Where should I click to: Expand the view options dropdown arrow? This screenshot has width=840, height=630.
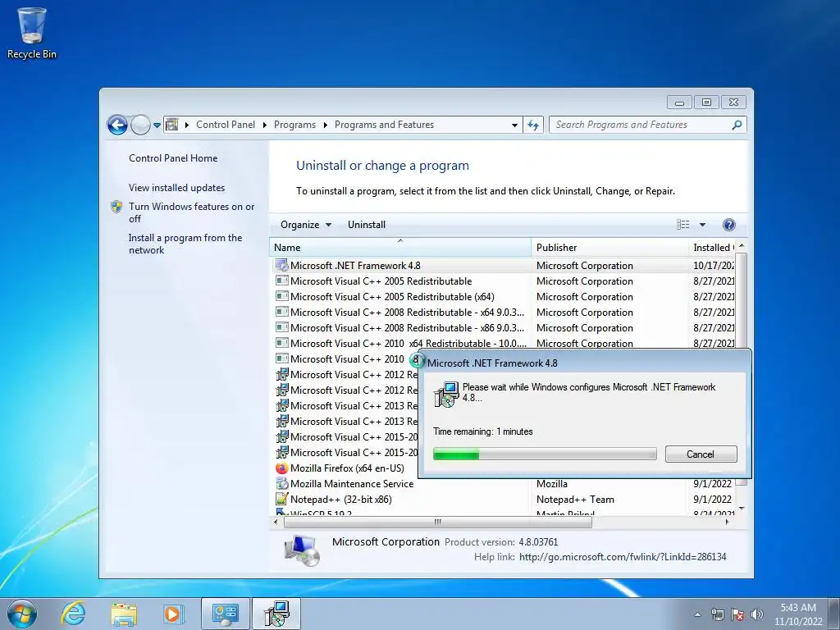click(x=702, y=225)
